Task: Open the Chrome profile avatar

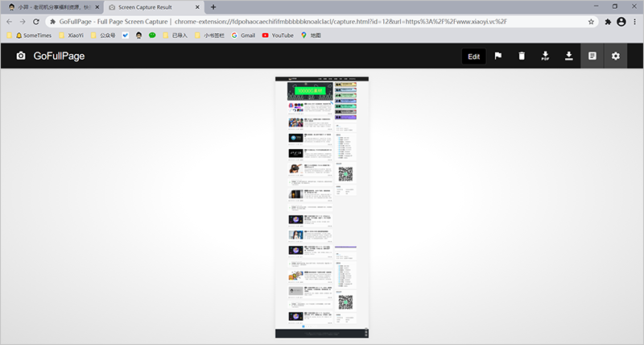Action: [621, 22]
